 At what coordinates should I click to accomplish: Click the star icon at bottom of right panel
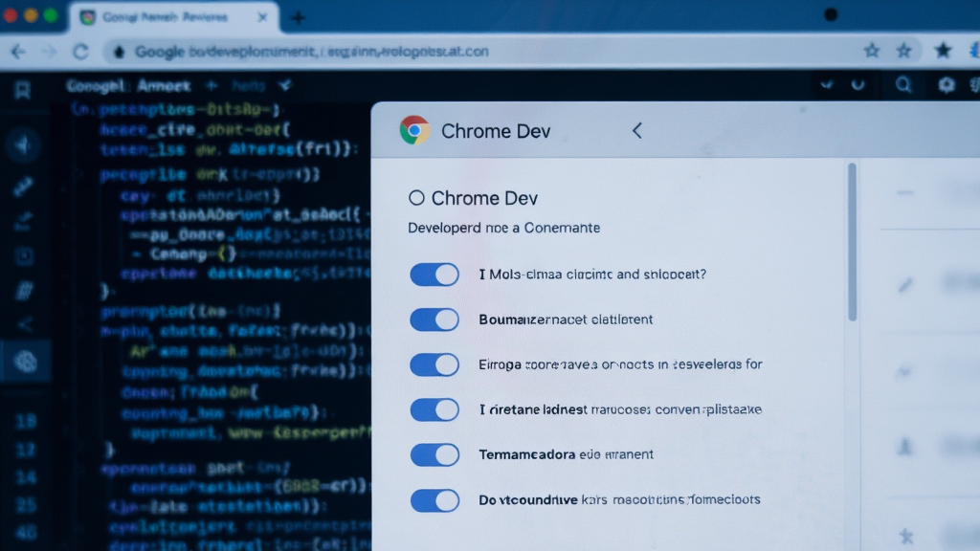coord(905,536)
